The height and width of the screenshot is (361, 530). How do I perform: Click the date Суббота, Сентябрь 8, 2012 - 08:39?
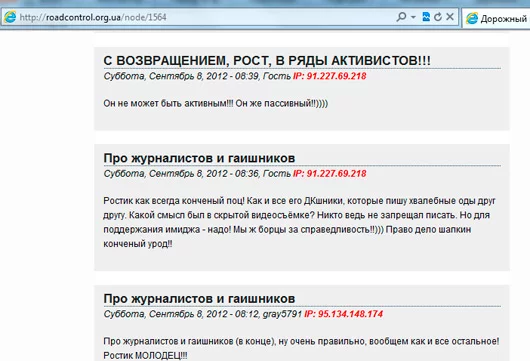pyautogui.click(x=181, y=76)
